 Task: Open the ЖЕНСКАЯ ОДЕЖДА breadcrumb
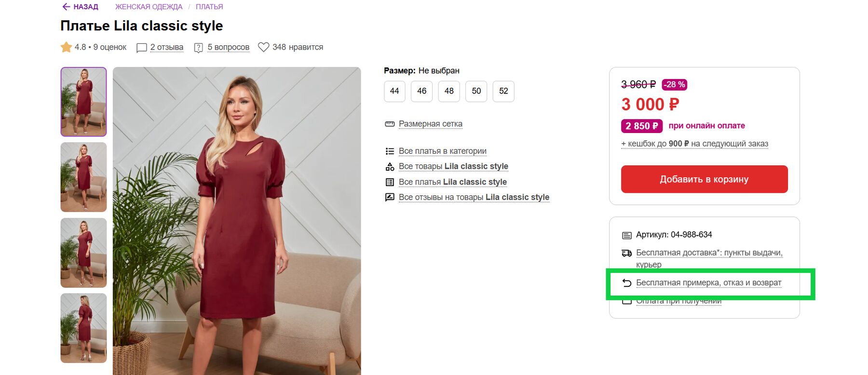point(149,7)
